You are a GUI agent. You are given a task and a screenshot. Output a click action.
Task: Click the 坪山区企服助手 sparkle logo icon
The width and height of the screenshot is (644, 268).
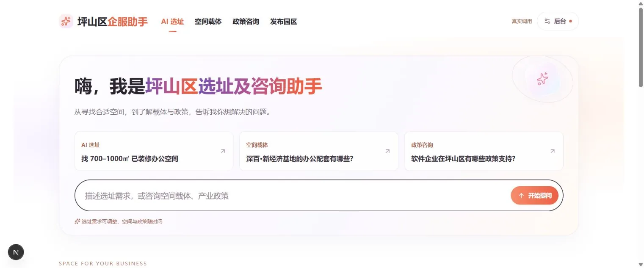(x=66, y=21)
